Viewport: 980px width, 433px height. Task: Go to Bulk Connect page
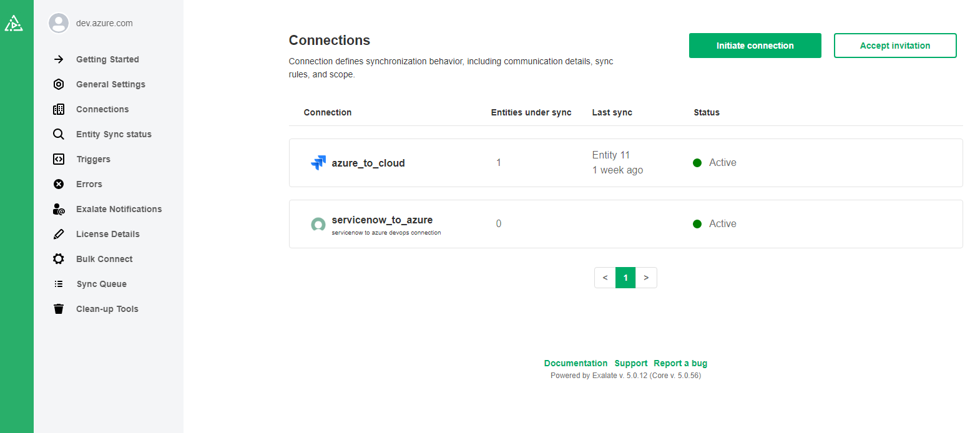pos(104,259)
